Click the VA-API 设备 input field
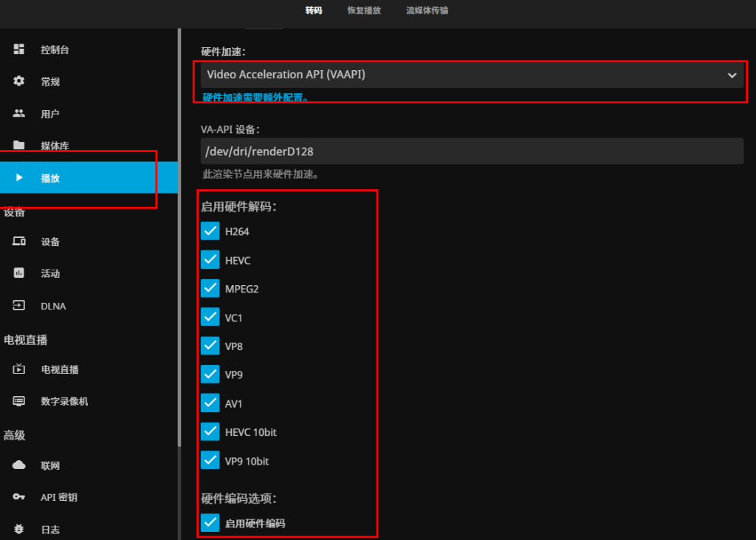 pyautogui.click(x=470, y=151)
